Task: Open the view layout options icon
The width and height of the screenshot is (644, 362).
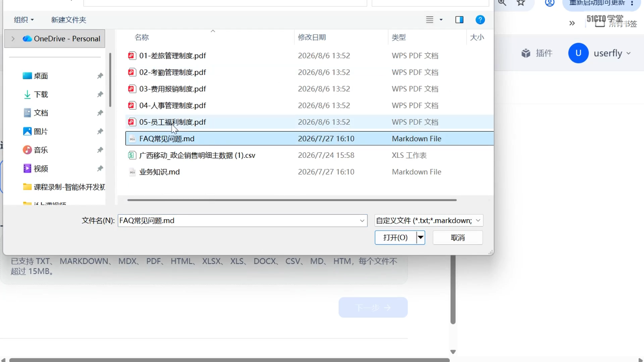Action: click(430, 20)
